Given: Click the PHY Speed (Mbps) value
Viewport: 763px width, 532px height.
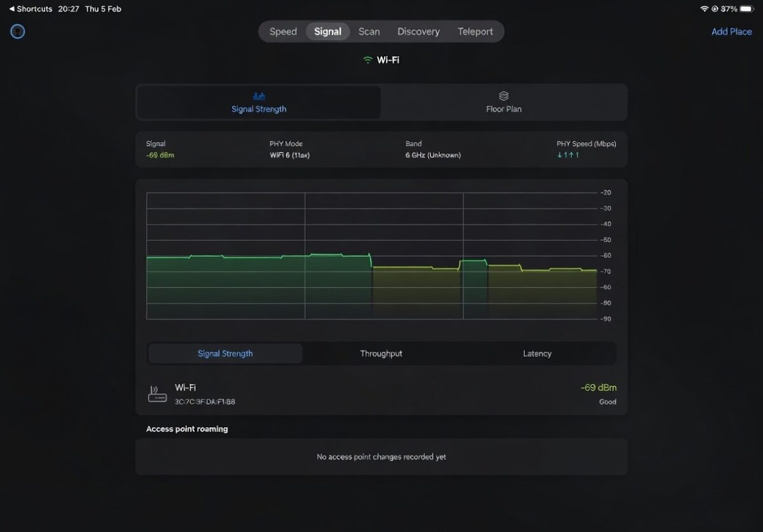Looking at the screenshot, I should [568, 155].
